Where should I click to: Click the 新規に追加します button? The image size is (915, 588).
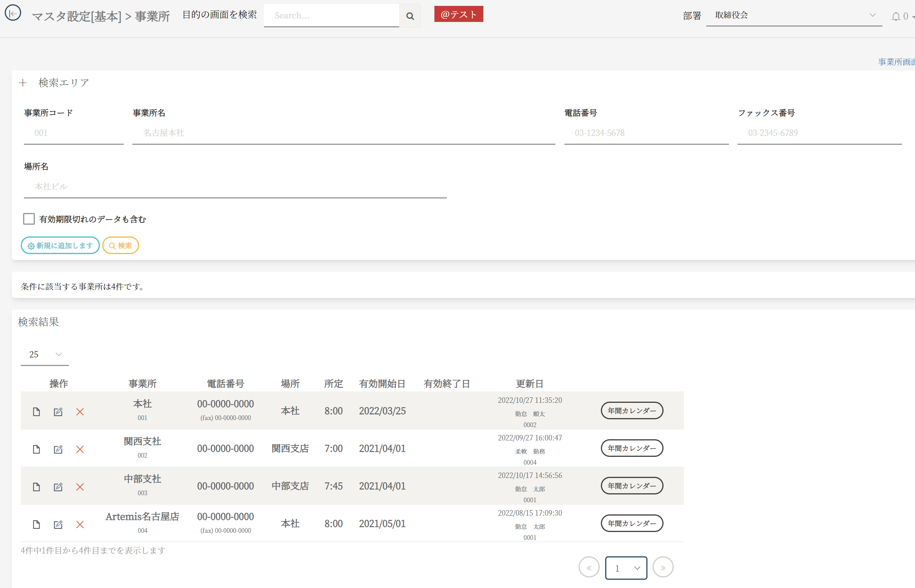(x=60, y=245)
